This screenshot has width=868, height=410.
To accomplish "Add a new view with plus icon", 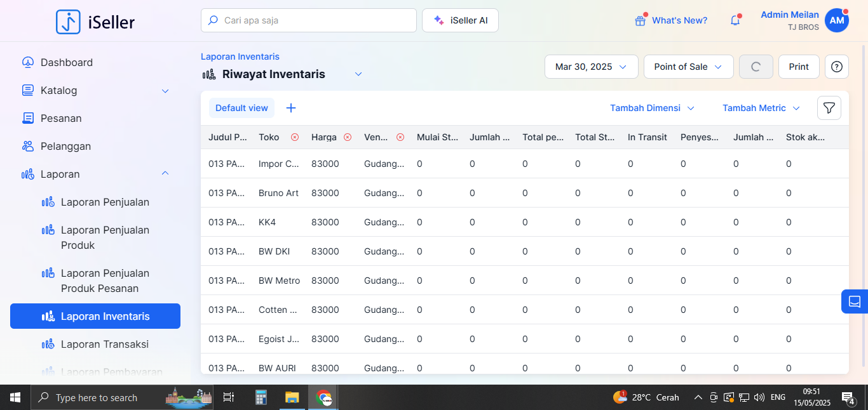I will pos(291,108).
